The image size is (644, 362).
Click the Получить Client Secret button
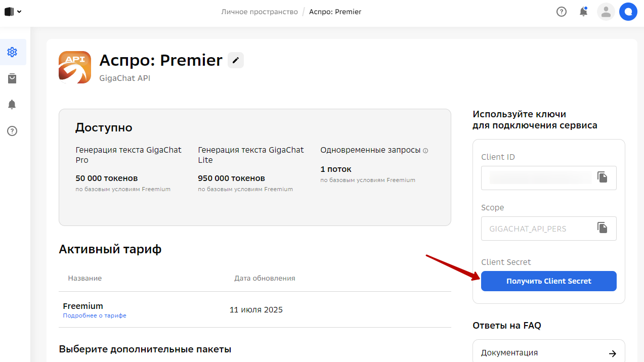[549, 281]
